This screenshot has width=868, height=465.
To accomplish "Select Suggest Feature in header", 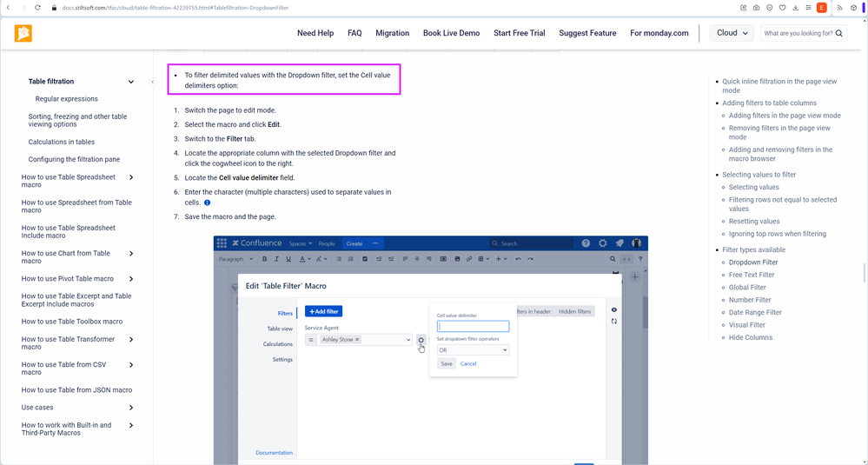I will click(x=587, y=33).
